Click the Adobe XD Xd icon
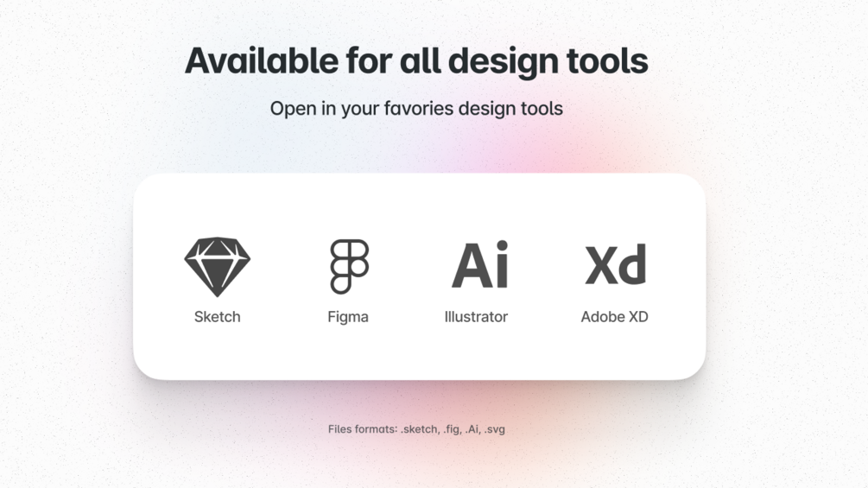 pyautogui.click(x=616, y=264)
